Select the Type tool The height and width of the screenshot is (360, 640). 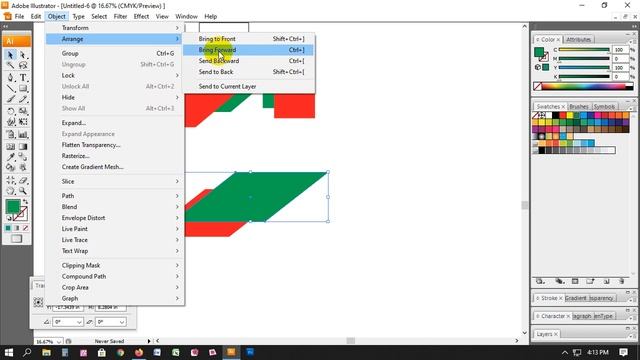[x=23, y=78]
